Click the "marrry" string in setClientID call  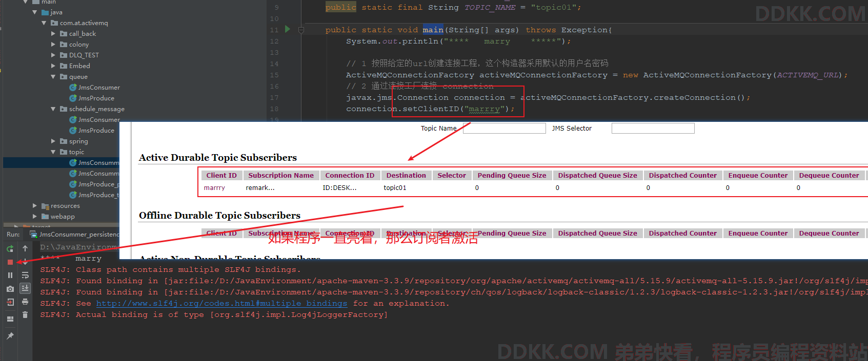coord(485,109)
